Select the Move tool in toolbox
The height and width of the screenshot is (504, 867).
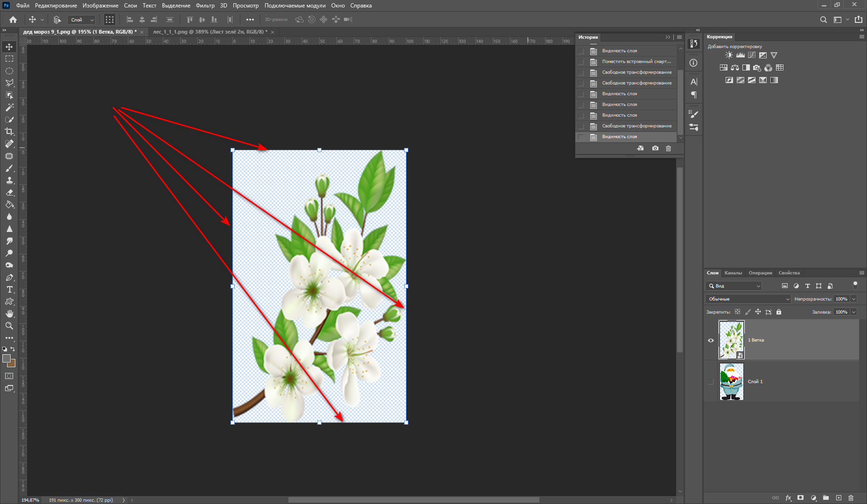click(x=9, y=47)
